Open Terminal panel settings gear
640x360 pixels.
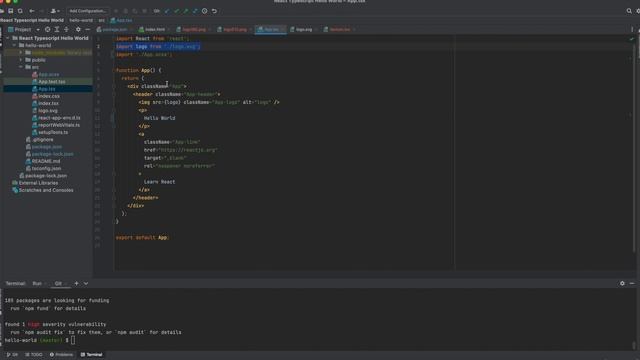pos(622,283)
